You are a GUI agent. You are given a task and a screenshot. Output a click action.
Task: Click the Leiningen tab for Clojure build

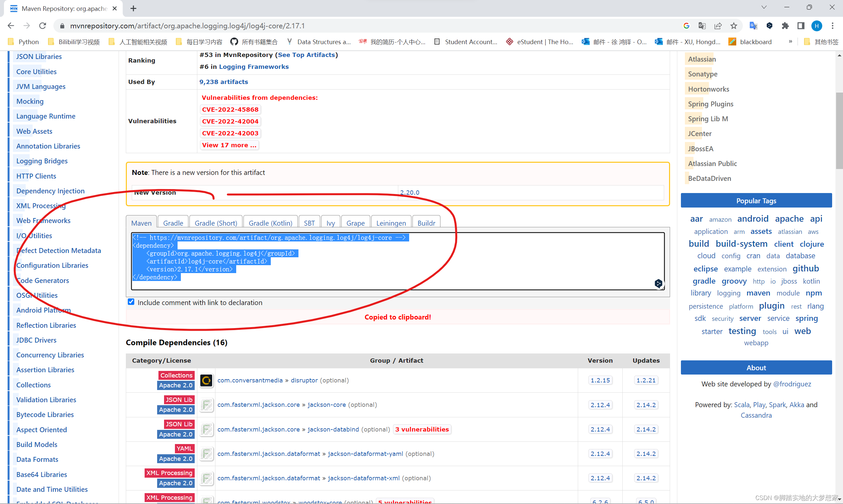[x=391, y=223]
